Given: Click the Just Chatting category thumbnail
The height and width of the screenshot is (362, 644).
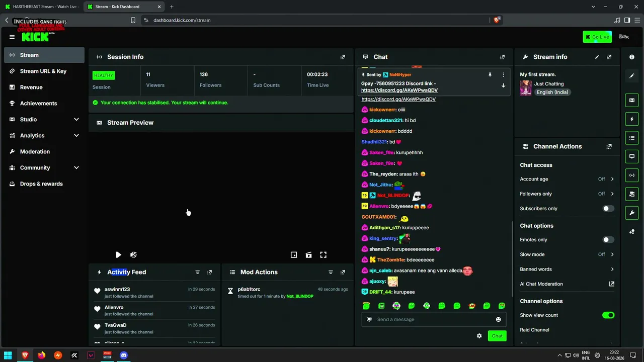Looking at the screenshot, I should 526,88.
